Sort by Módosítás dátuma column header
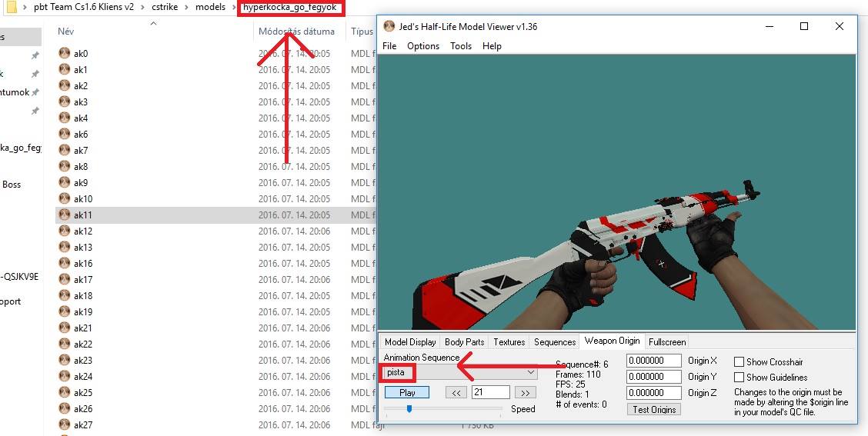Screen dimensions: 868x436 coord(296,31)
